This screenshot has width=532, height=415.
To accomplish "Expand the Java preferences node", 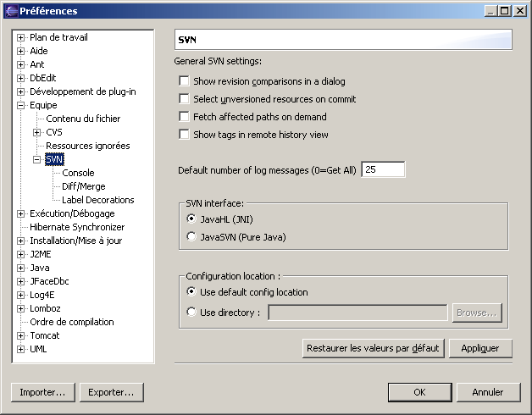I will (x=21, y=268).
